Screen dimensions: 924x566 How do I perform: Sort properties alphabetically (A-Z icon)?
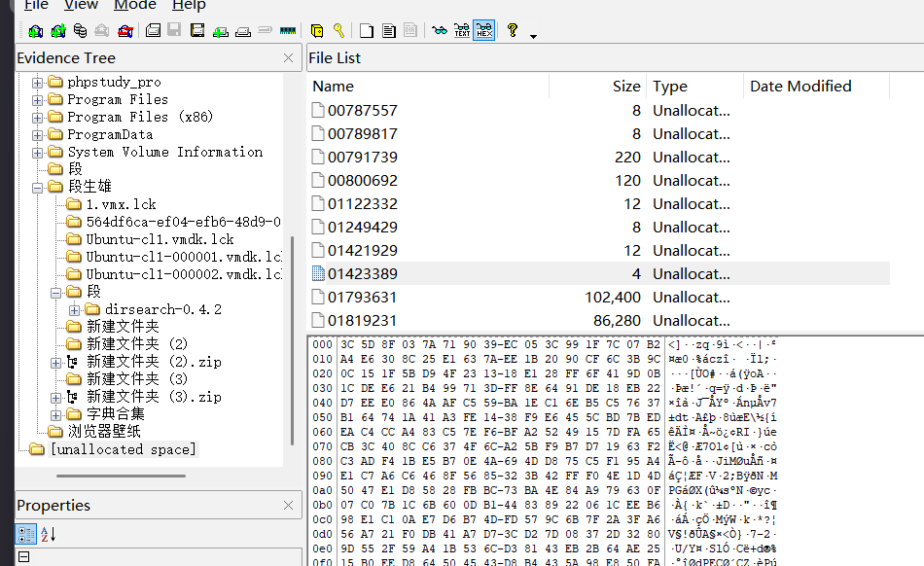(49, 535)
